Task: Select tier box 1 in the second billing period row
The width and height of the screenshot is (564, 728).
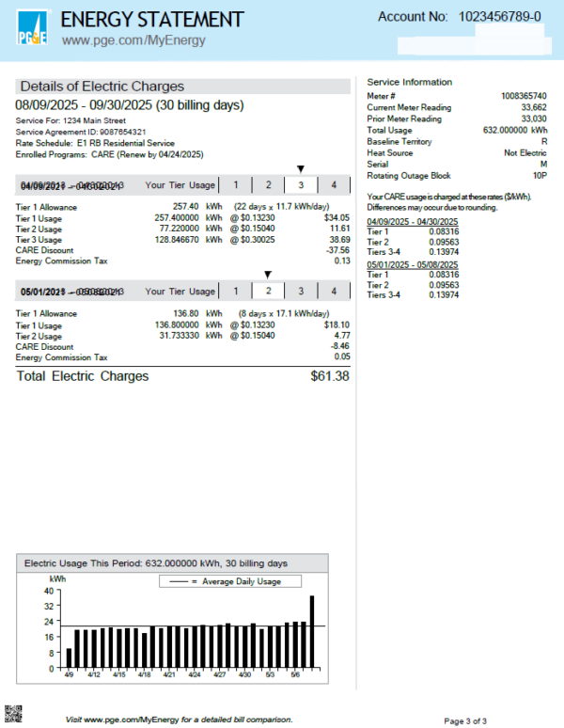Action: [x=236, y=292]
